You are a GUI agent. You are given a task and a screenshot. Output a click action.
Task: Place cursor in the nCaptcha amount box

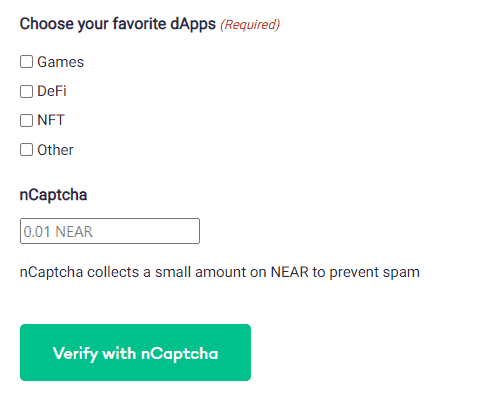(110, 231)
